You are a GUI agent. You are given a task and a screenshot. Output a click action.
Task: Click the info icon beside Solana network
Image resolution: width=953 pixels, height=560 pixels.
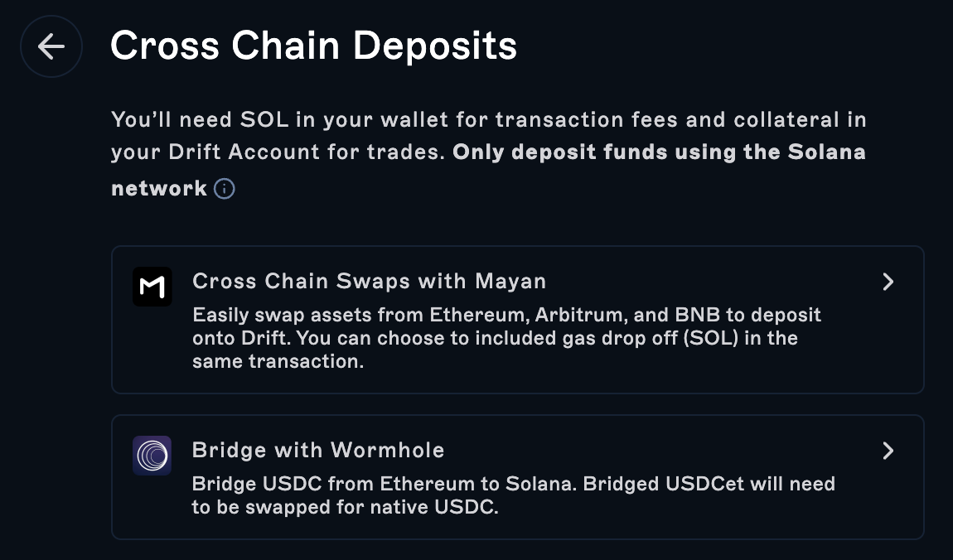point(224,189)
